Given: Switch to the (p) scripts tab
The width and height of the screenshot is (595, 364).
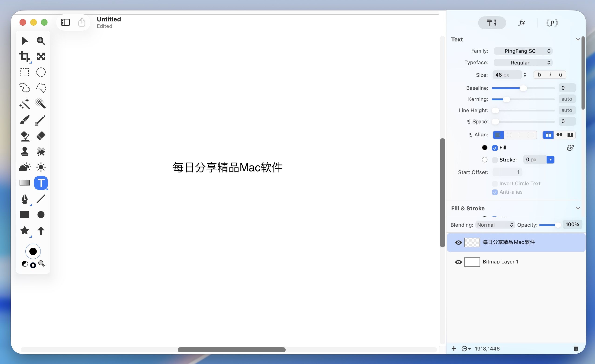Looking at the screenshot, I should click(x=552, y=23).
